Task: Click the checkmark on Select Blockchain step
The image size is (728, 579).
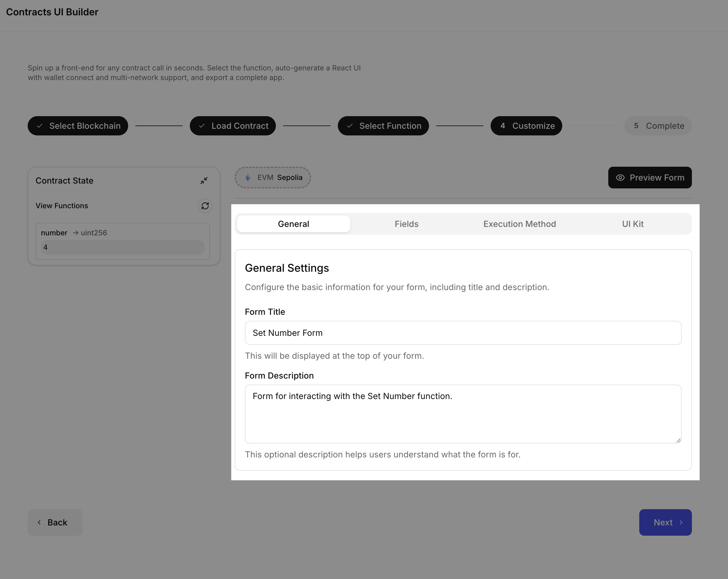Action: point(40,126)
